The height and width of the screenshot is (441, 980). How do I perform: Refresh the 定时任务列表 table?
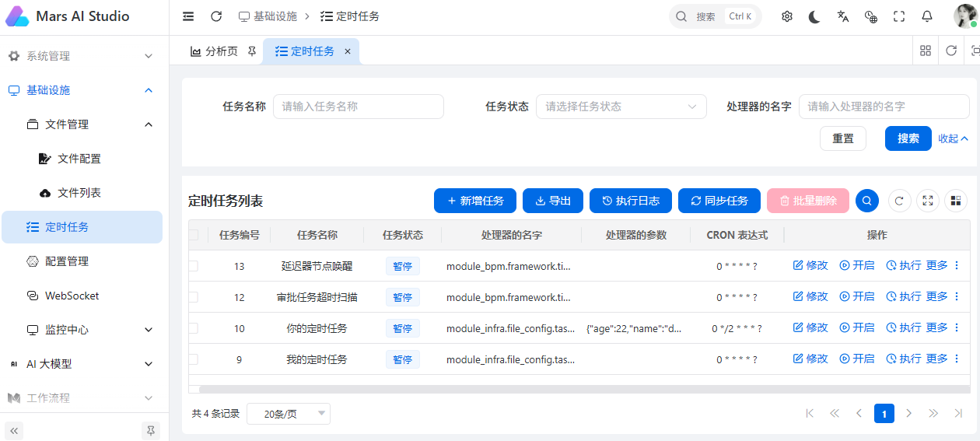(900, 201)
